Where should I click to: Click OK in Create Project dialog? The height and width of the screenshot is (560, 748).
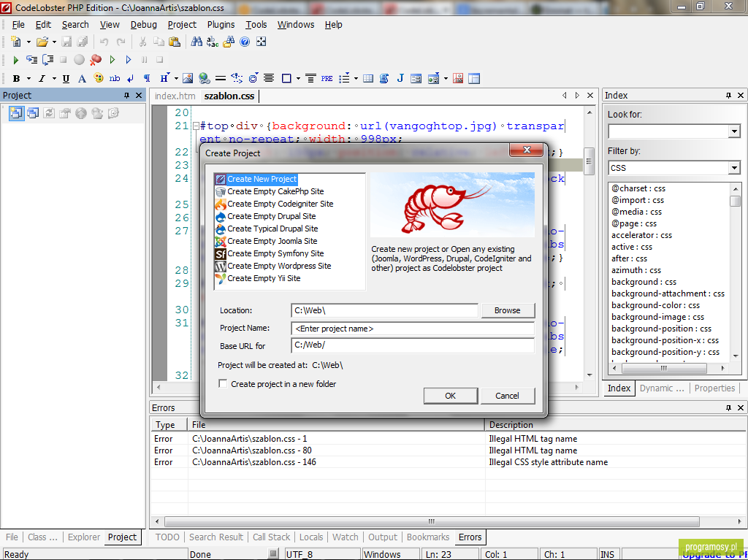450,396
